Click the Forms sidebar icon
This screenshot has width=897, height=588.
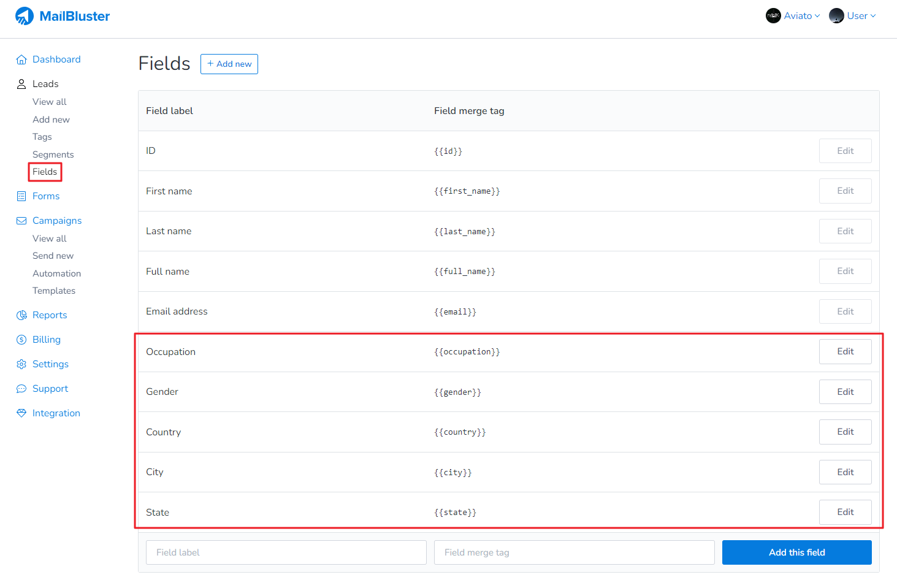pyautogui.click(x=21, y=196)
